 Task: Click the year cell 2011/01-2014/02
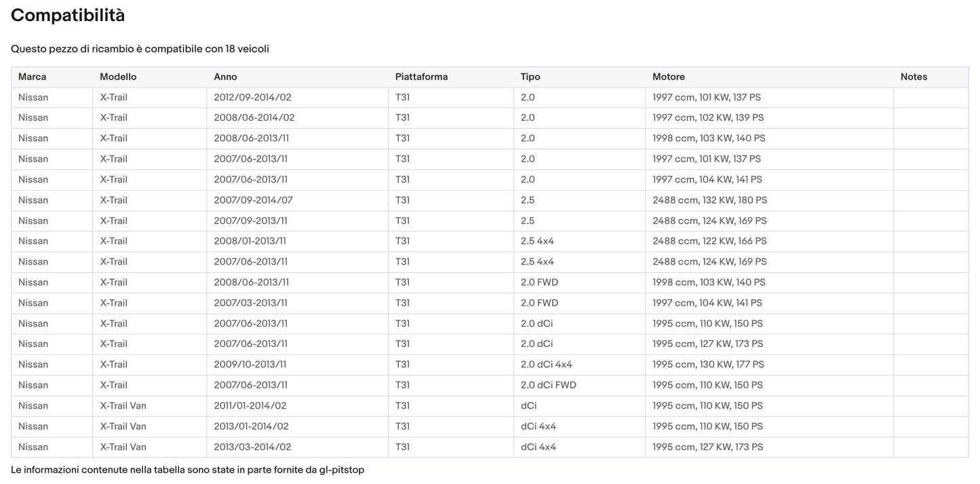[250, 406]
